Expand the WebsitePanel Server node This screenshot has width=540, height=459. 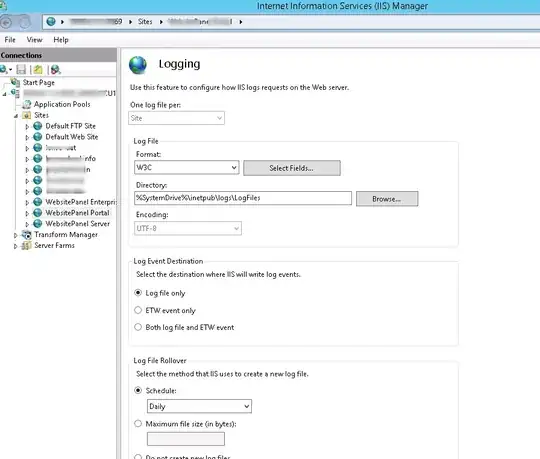(27, 225)
